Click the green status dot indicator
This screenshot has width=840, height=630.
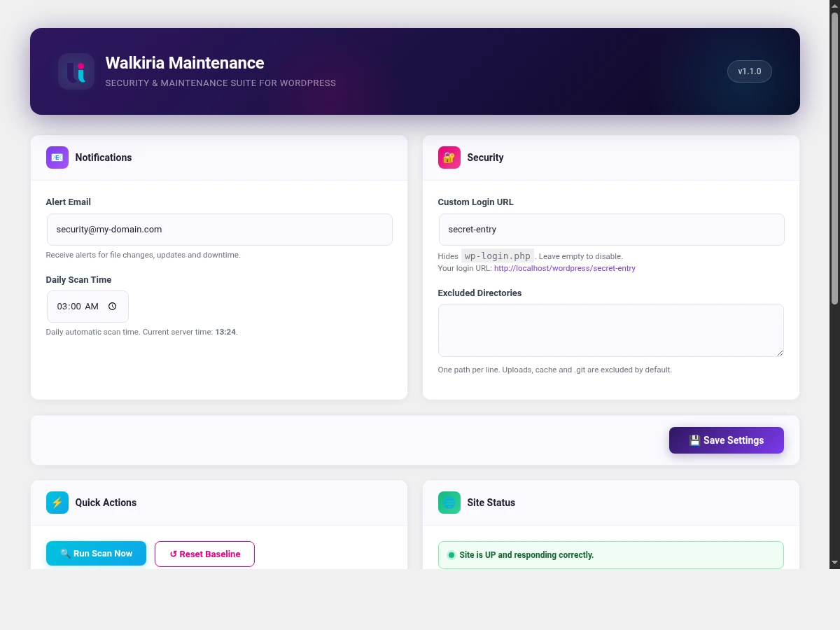click(451, 555)
